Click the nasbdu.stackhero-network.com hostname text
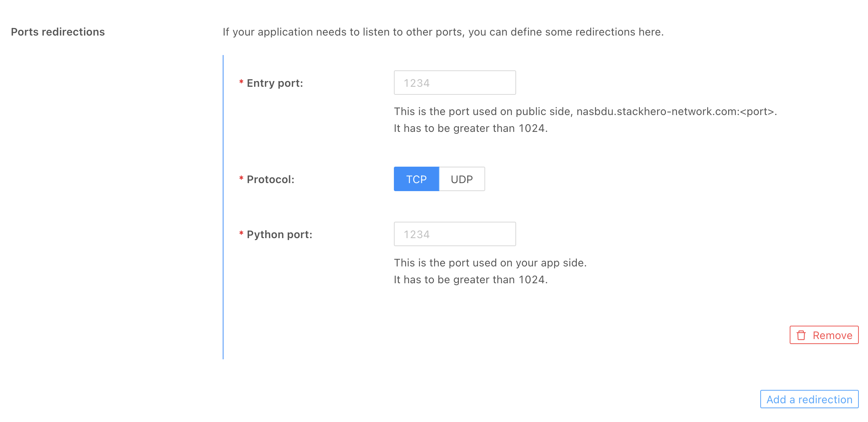Viewport: 868px width, 422px height. tap(657, 111)
